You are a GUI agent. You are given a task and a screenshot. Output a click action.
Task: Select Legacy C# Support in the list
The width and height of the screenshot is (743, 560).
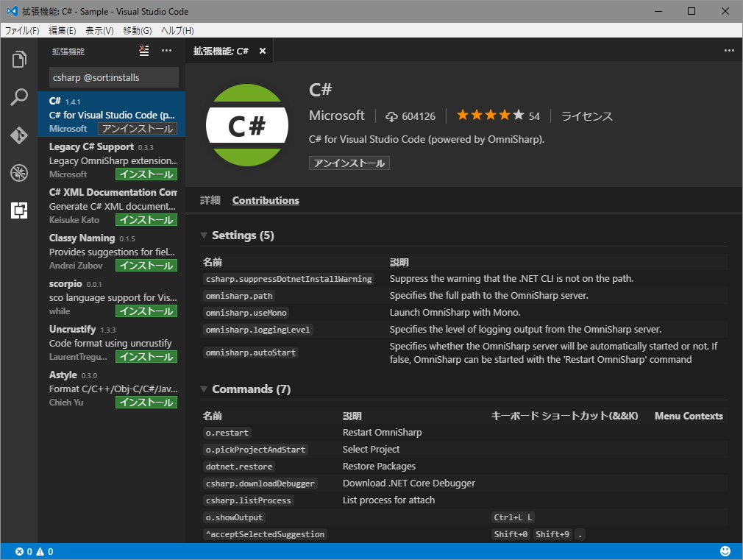click(x=111, y=160)
